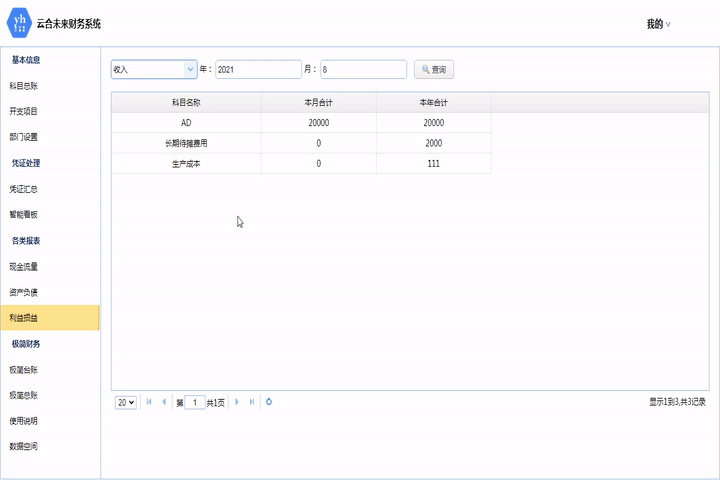
Task: Go to next page arrow
Action: tap(237, 402)
